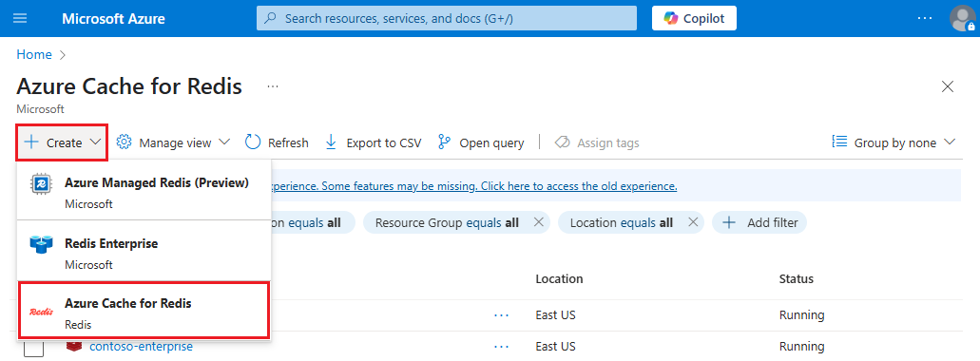Open the contoso-enterprise resource link
This screenshot has height=361, width=980.
[142, 346]
